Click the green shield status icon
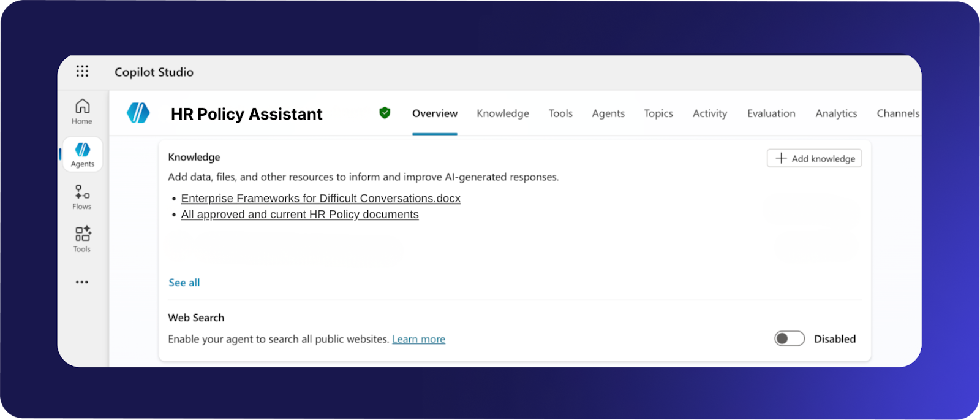The width and height of the screenshot is (980, 420). (x=385, y=113)
